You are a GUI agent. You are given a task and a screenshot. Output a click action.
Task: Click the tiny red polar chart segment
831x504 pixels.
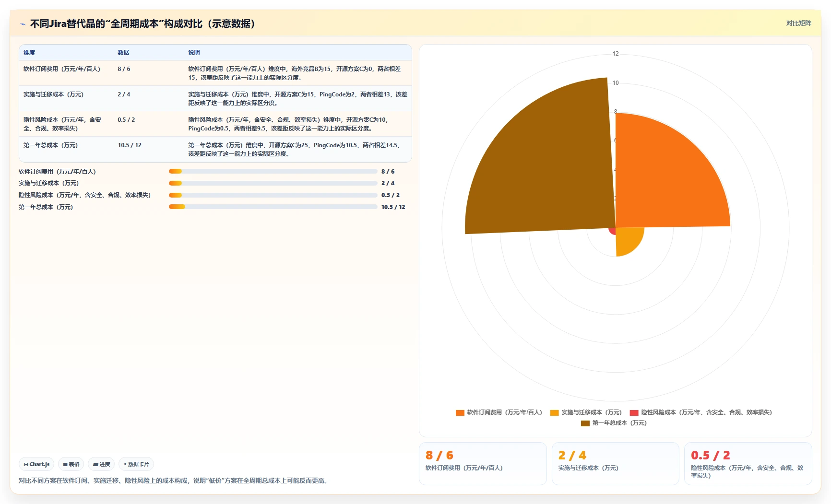coord(612,231)
